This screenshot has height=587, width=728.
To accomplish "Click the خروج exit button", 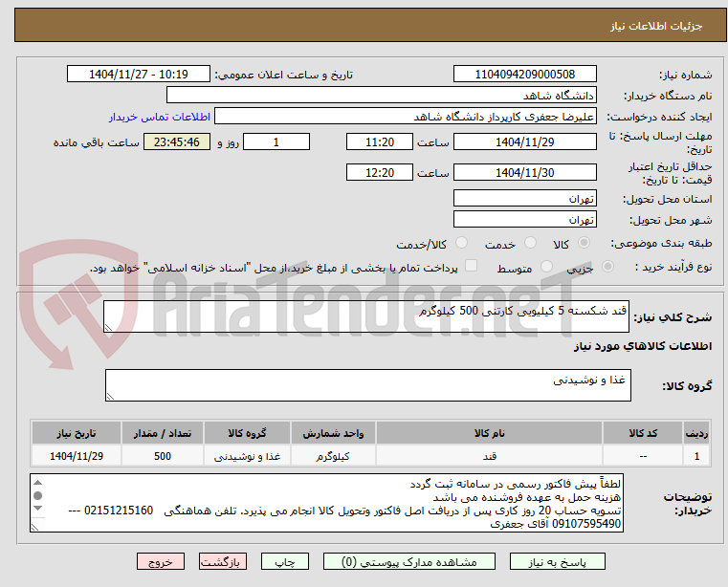I will [160, 561].
